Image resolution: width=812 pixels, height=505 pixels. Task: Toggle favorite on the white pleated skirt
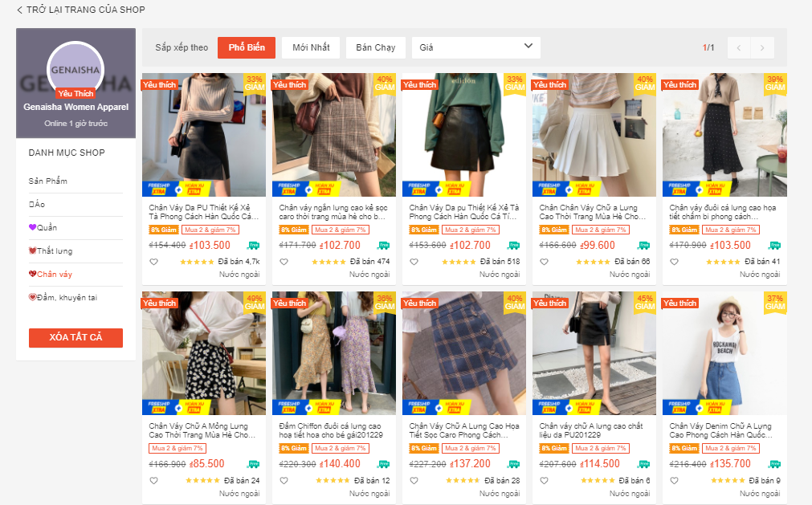coord(544,260)
